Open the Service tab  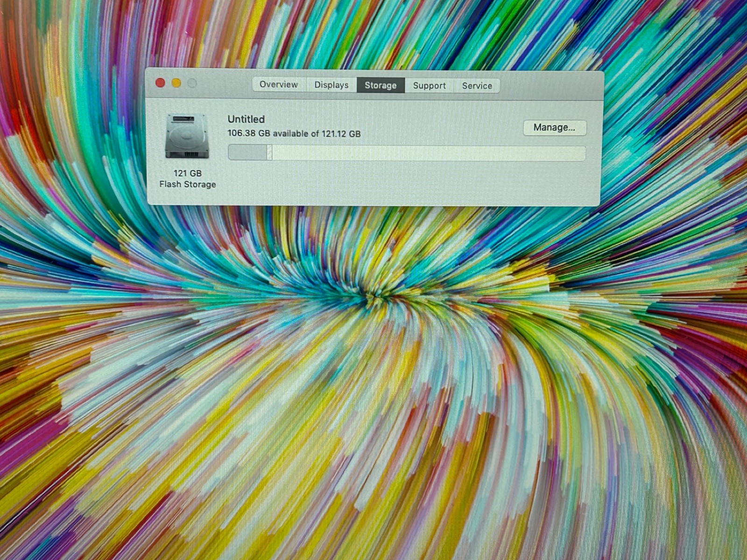[477, 86]
